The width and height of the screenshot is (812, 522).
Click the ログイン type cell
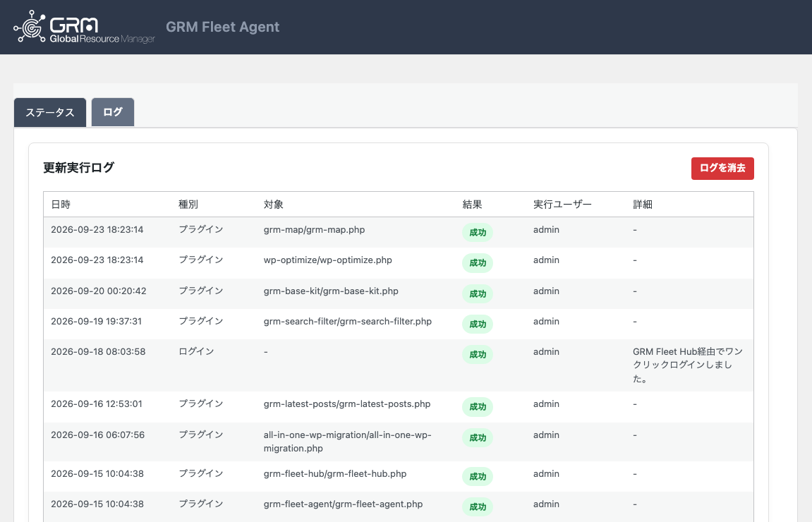(196, 351)
